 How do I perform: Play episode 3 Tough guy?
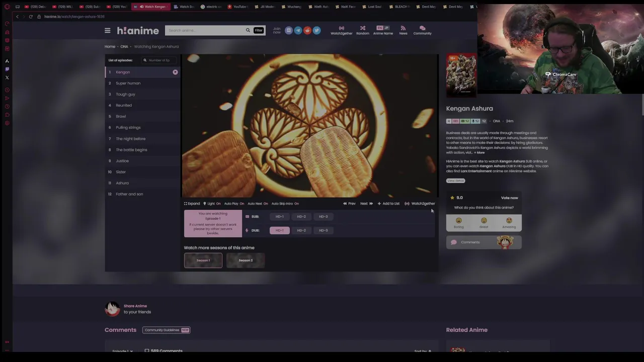[x=142, y=95]
